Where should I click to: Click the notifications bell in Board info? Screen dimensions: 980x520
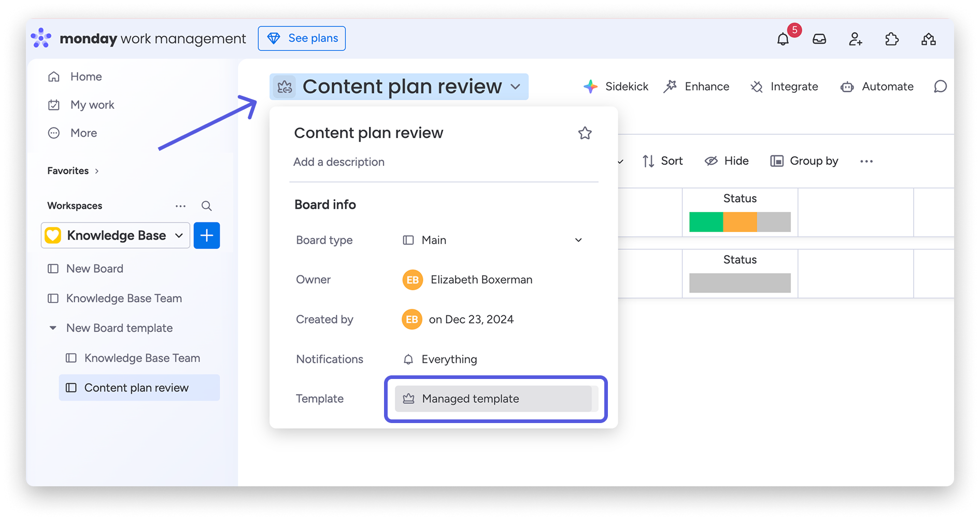tap(408, 359)
